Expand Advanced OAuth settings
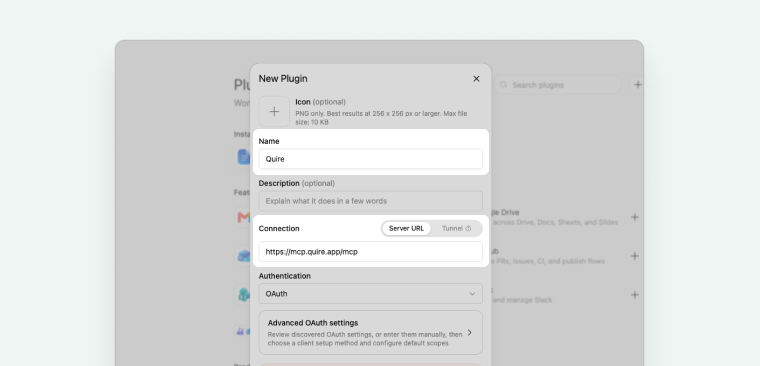 tap(370, 333)
